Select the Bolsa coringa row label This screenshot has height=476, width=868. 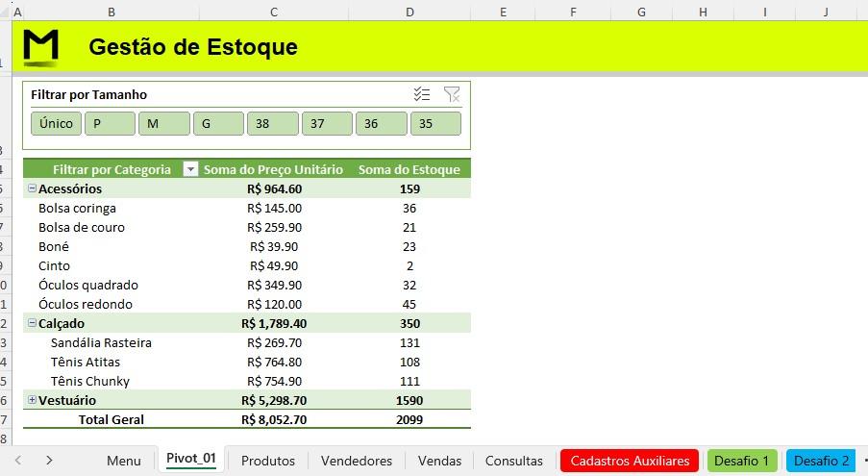78,208
